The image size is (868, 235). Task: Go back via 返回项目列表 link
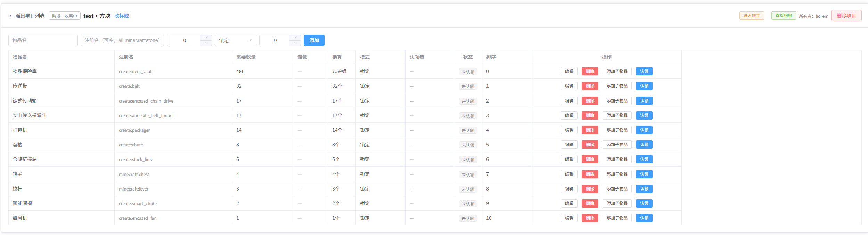coord(27,16)
